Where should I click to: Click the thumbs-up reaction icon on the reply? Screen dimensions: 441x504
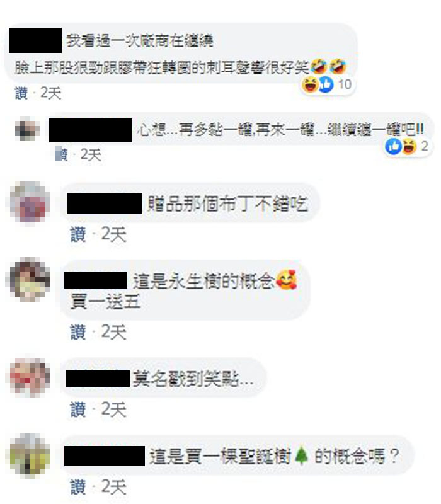(393, 147)
